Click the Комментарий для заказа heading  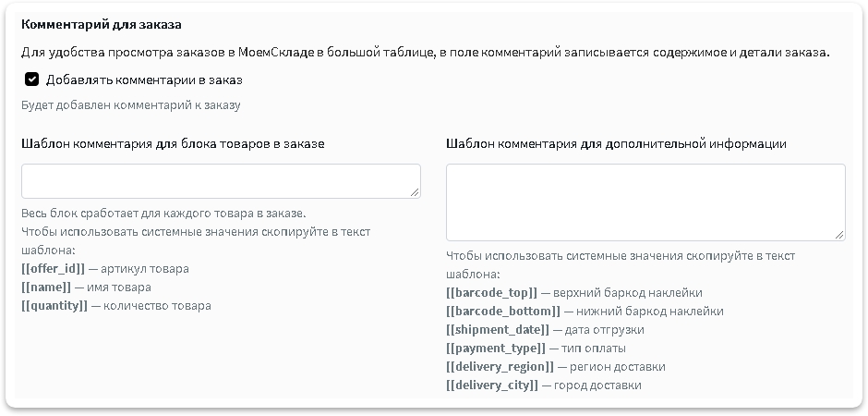102,25
